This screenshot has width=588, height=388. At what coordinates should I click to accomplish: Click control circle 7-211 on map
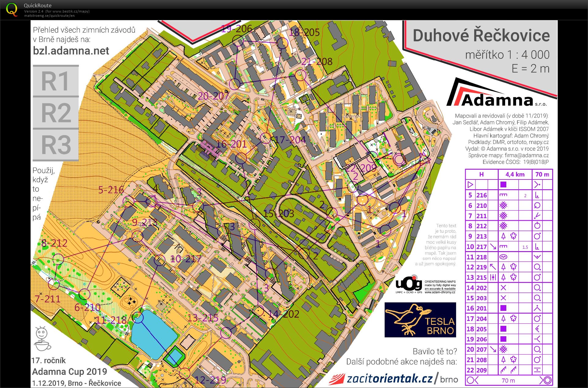[x=54, y=284]
